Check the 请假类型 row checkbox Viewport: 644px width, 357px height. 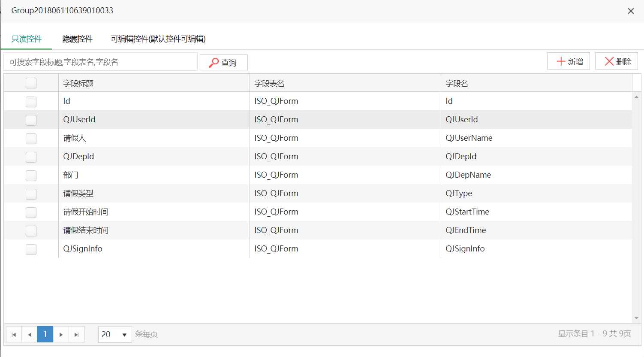coord(31,194)
